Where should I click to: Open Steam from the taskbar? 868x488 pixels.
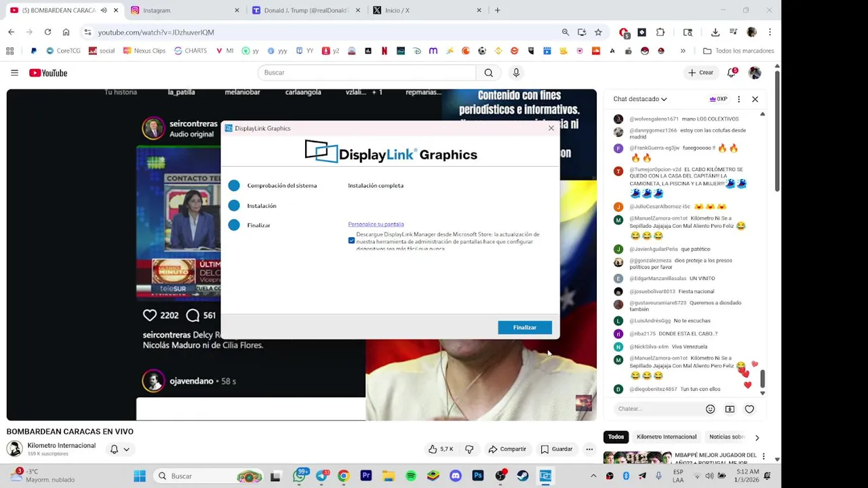(x=523, y=476)
